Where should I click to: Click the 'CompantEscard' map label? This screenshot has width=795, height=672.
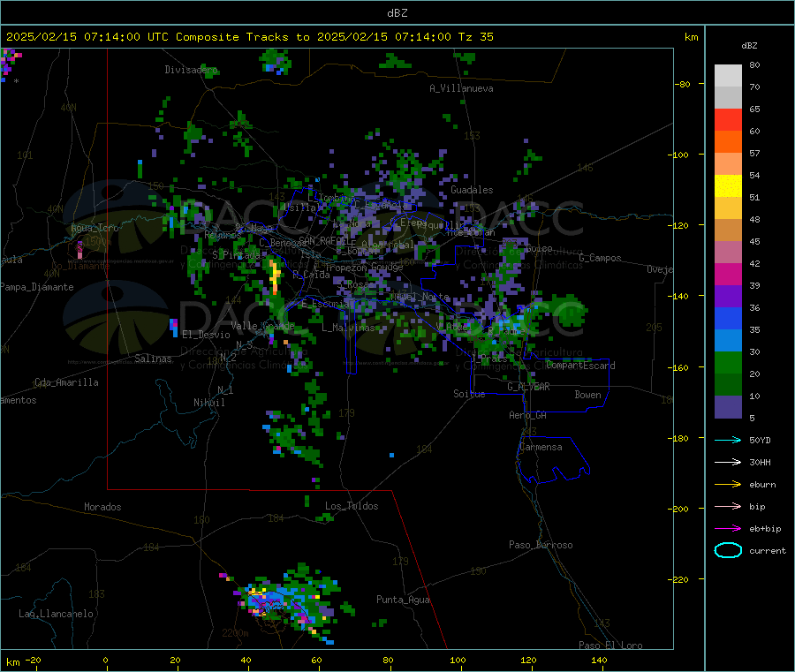point(581,365)
